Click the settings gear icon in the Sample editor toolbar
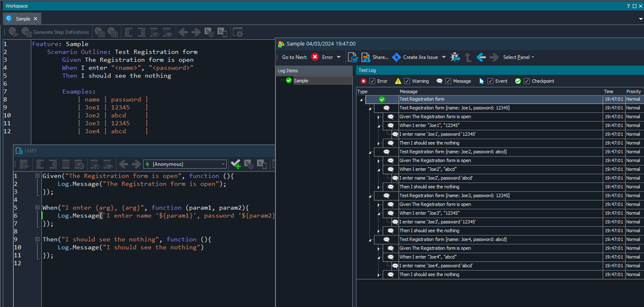Screen dimensions: 644x307 [x=238, y=32]
